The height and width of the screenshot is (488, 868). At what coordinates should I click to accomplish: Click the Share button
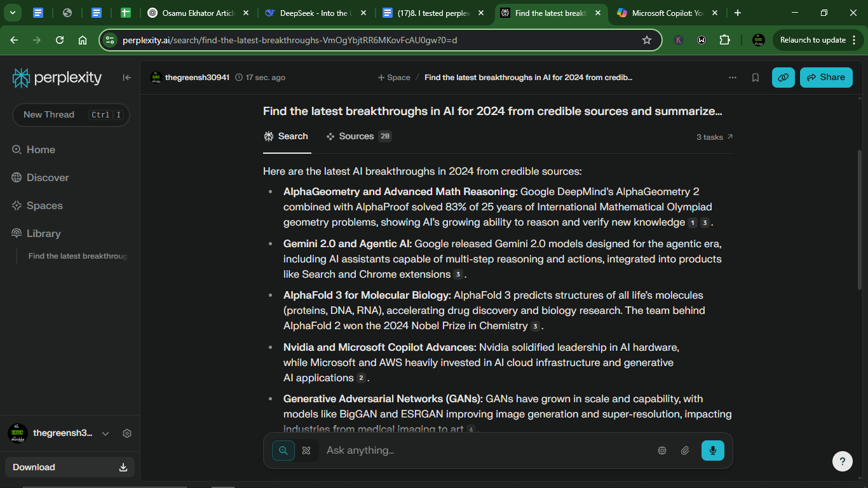pyautogui.click(x=826, y=78)
